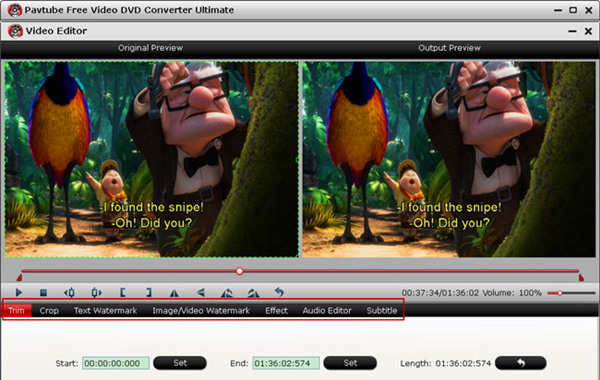The image size is (600, 380).
Task: Open the Crop tab
Action: pos(49,310)
